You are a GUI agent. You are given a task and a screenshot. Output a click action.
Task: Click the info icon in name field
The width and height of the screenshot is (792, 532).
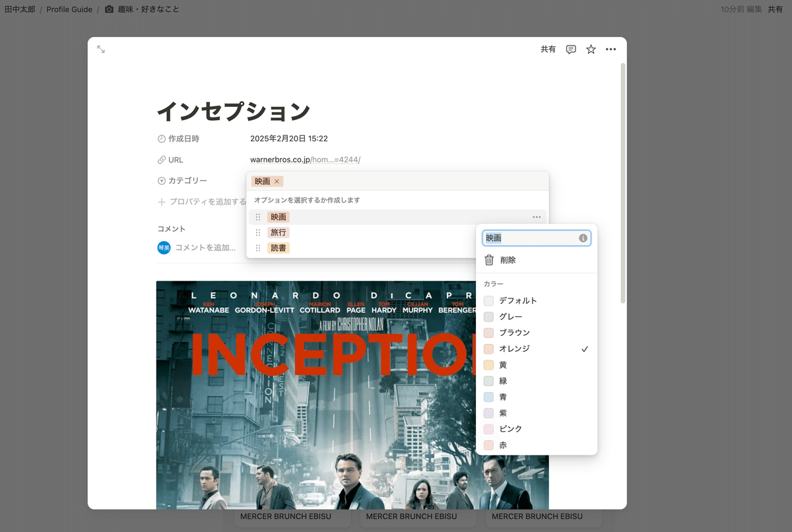pyautogui.click(x=583, y=238)
